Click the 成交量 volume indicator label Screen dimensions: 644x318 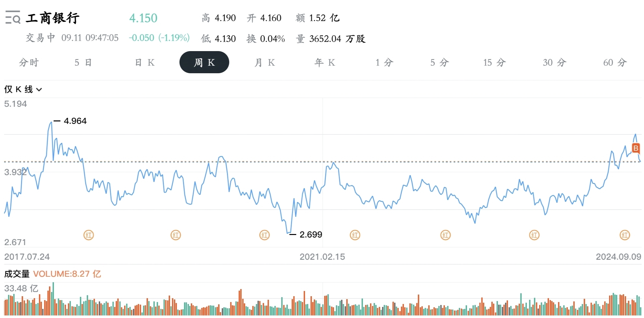pyautogui.click(x=17, y=274)
